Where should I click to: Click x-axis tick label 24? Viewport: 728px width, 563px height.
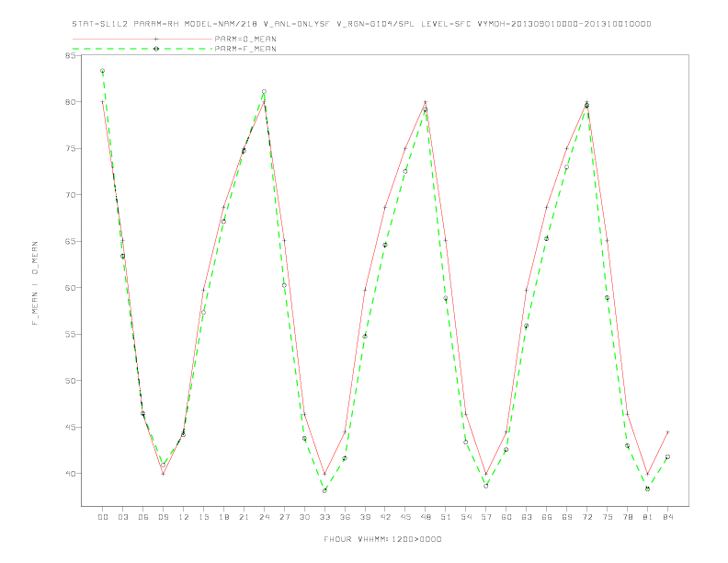264,517
